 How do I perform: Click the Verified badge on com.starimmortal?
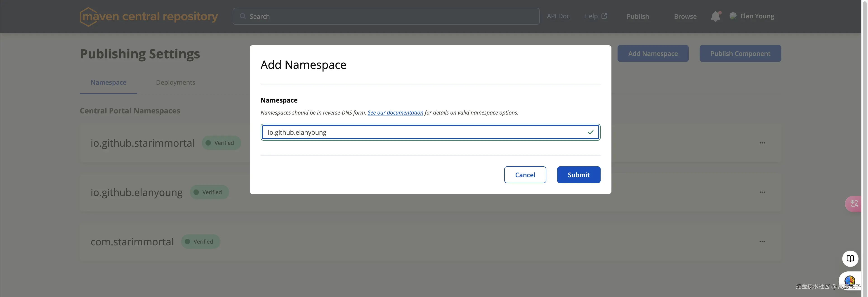pyautogui.click(x=200, y=241)
